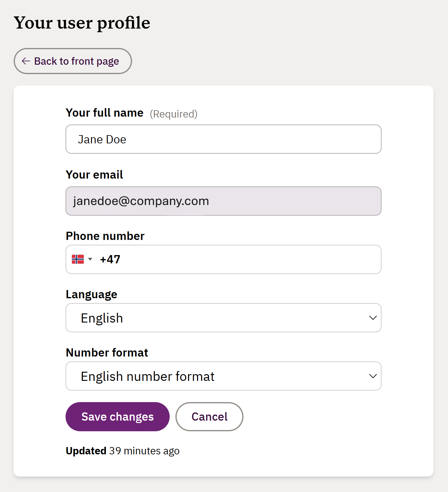Click the Number format dropdown chevron
Screen dimensions: 448x492
pyautogui.click(x=373, y=376)
